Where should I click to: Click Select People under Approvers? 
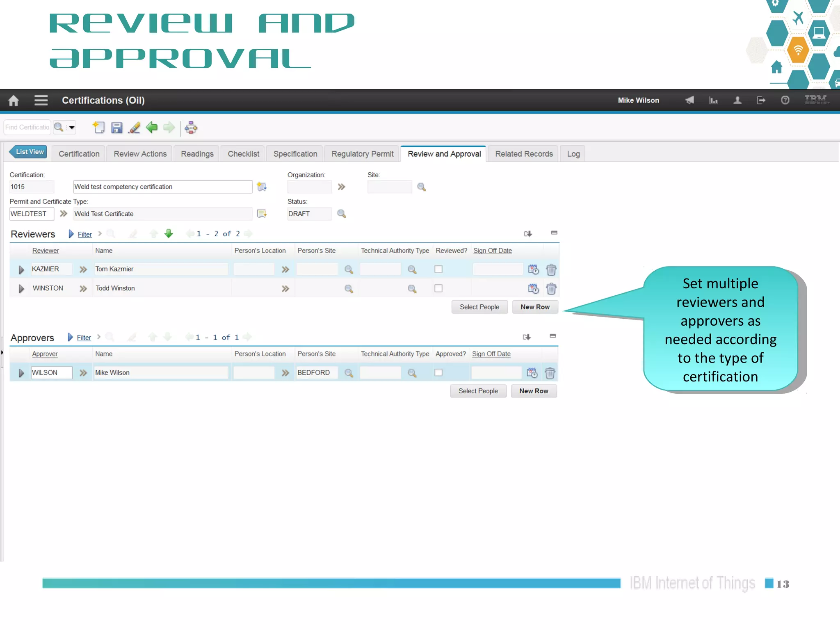(478, 391)
